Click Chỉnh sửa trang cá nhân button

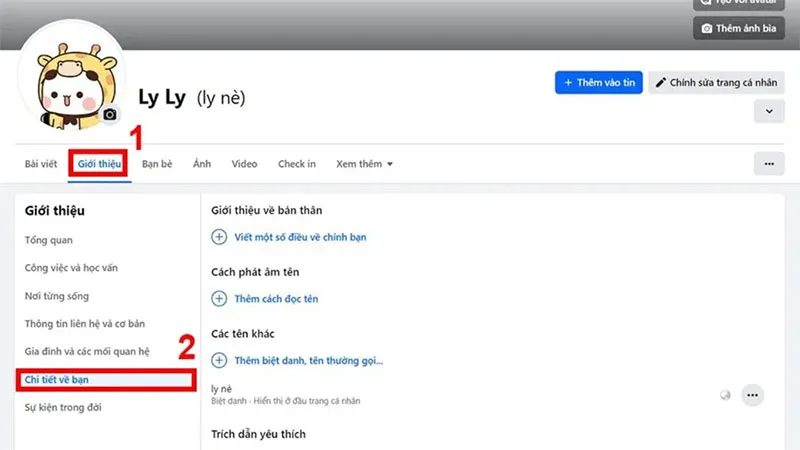pos(716,83)
